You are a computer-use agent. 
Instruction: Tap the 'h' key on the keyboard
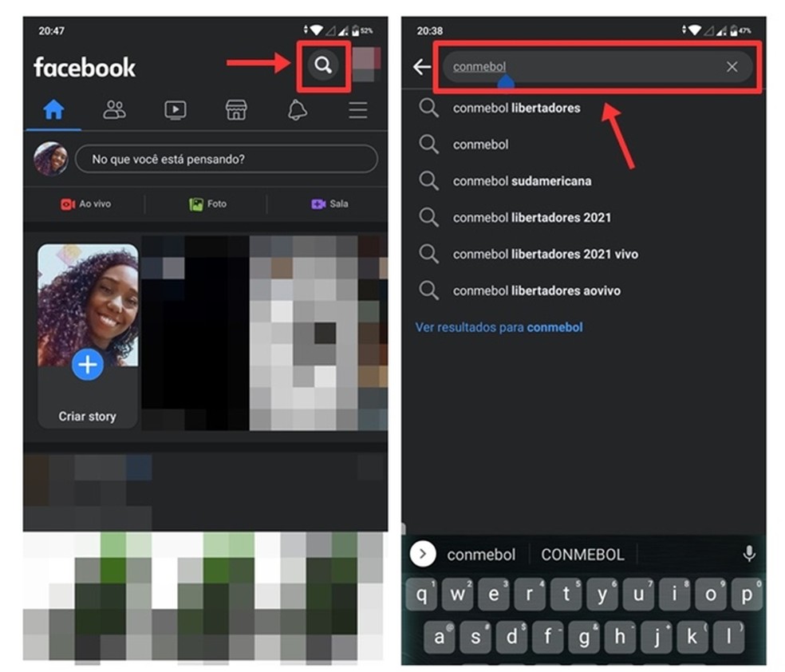pyautogui.click(x=620, y=637)
